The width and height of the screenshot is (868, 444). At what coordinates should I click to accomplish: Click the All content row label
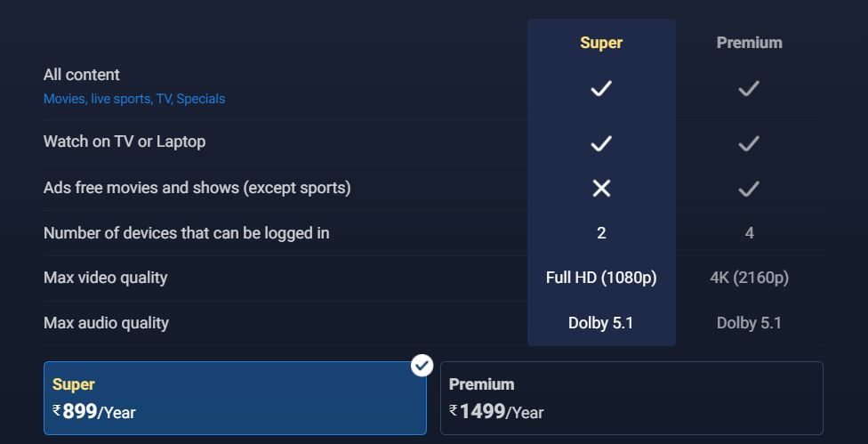[x=82, y=75]
